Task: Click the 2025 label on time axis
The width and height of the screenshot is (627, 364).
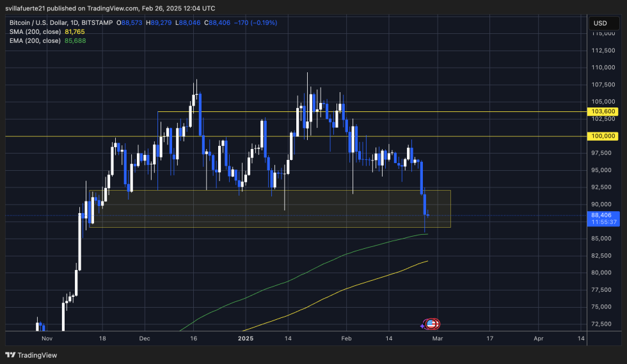Action: click(x=246, y=337)
